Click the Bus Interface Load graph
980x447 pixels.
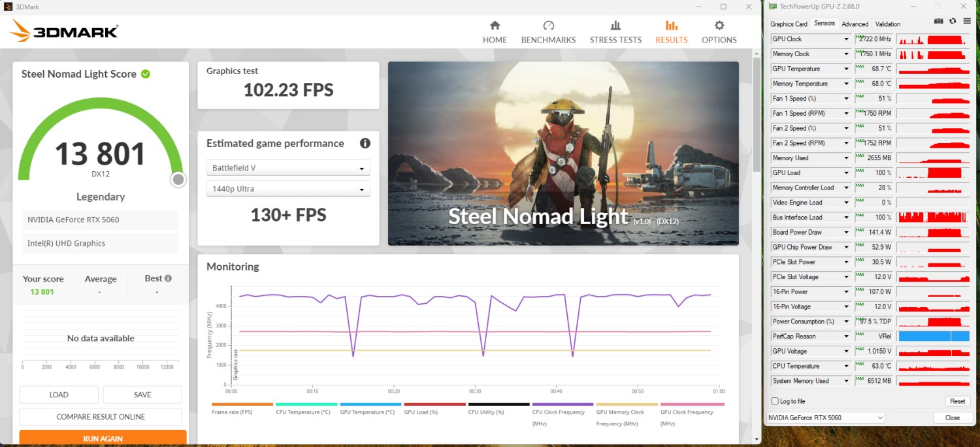(934, 217)
